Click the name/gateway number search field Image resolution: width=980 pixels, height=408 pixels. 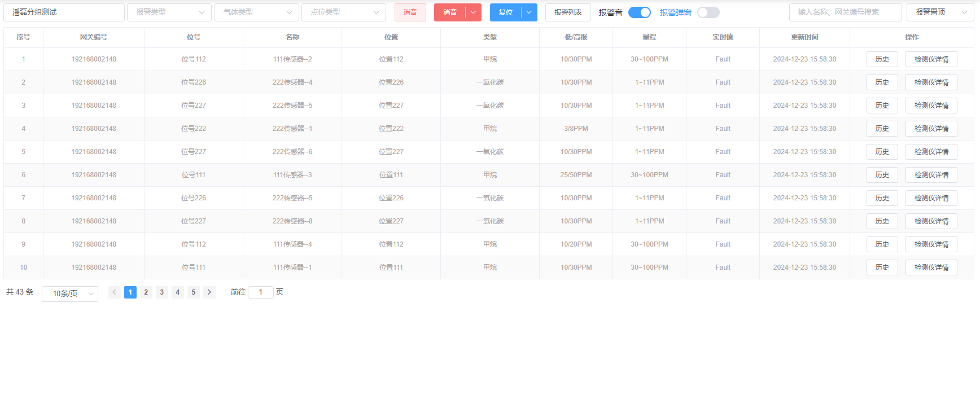click(x=845, y=12)
